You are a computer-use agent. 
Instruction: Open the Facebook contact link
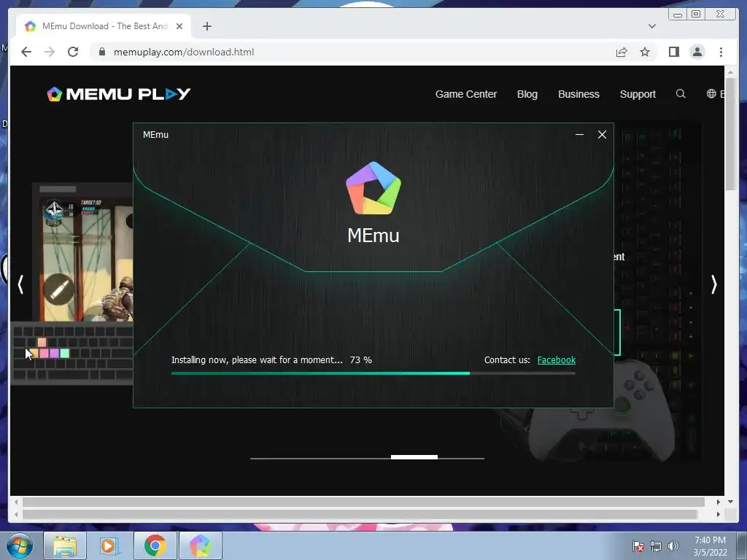pos(557,360)
